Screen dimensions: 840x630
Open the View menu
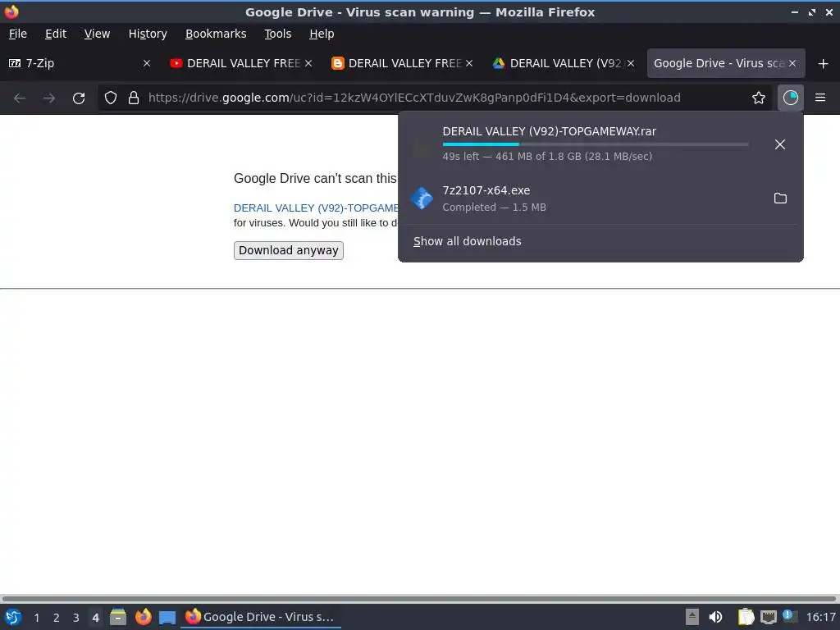(97, 34)
